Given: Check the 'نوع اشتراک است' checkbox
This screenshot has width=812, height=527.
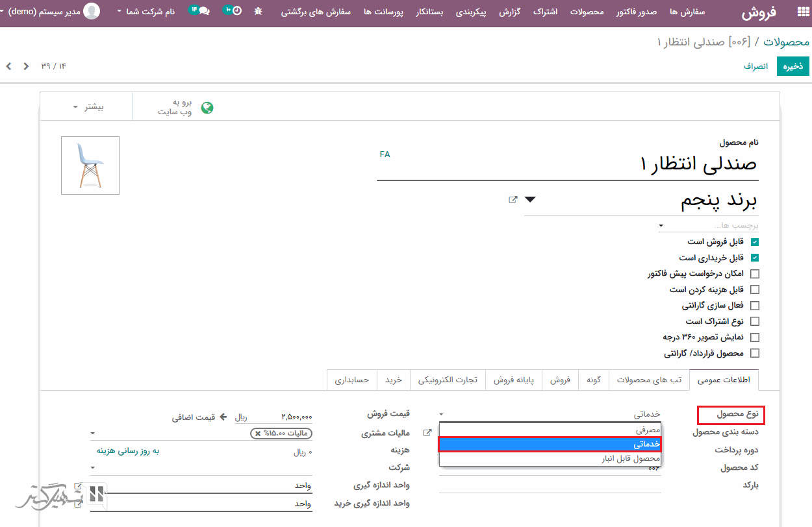Looking at the screenshot, I should click(755, 321).
